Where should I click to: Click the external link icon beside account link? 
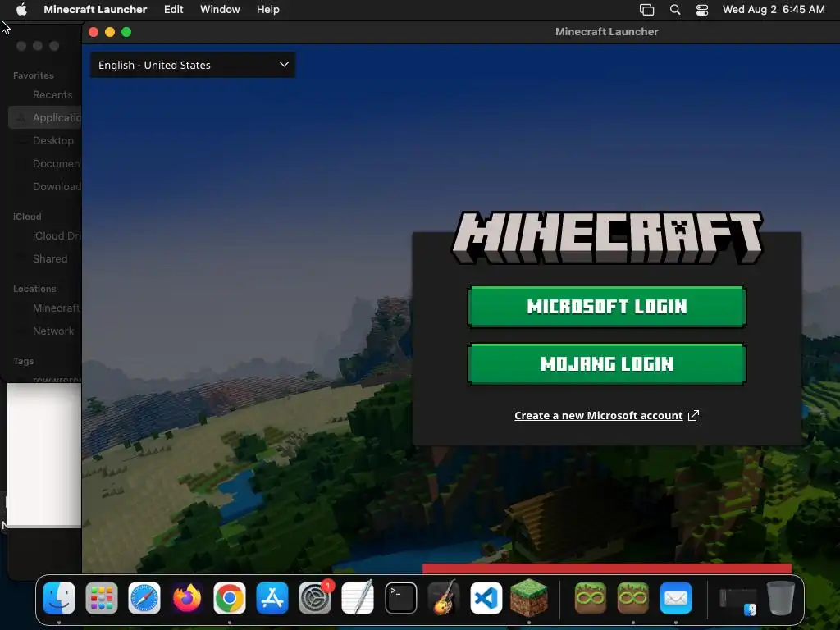pos(693,415)
